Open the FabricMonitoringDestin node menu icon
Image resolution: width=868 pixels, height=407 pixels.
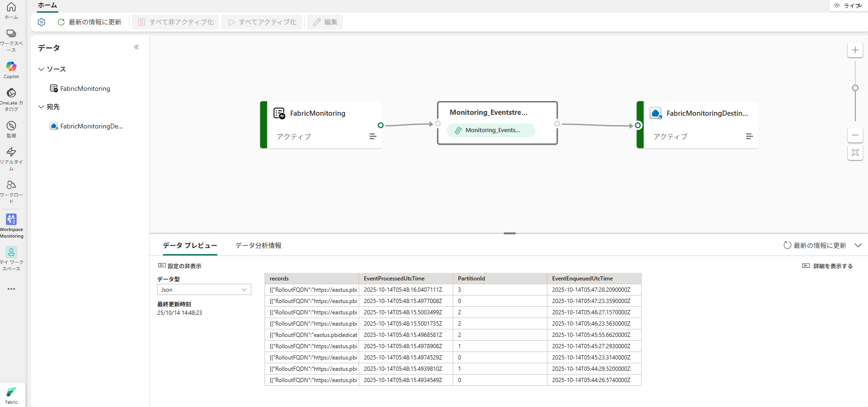click(749, 136)
